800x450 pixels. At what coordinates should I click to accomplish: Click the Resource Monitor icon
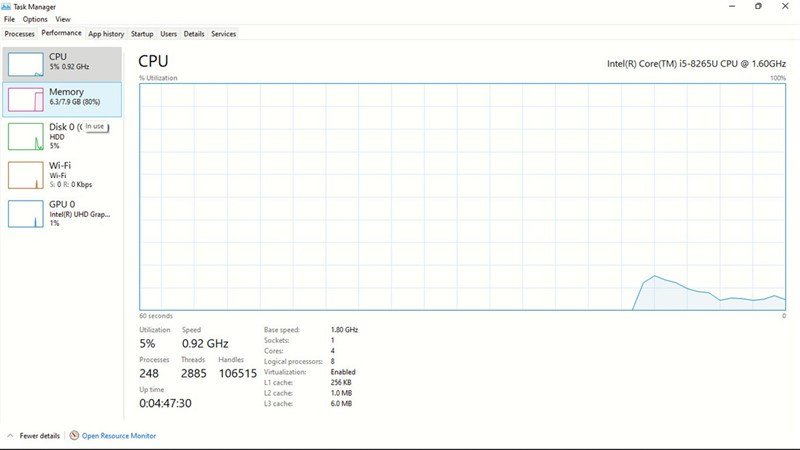pos(74,436)
